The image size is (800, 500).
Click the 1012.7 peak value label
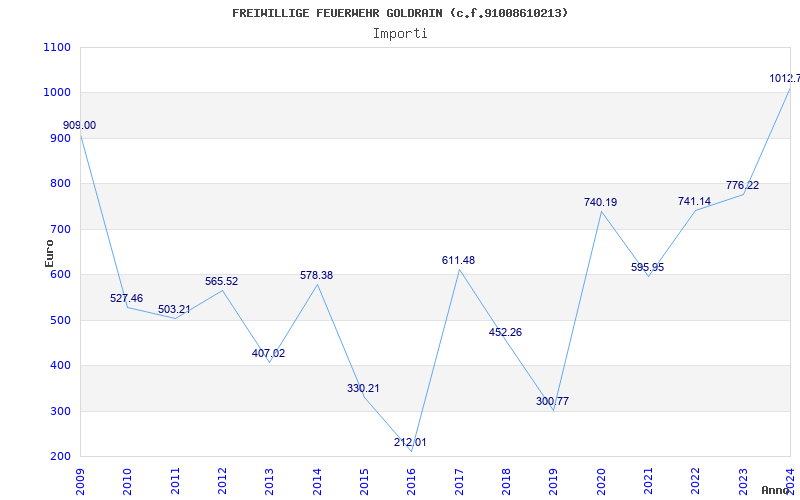pos(784,78)
